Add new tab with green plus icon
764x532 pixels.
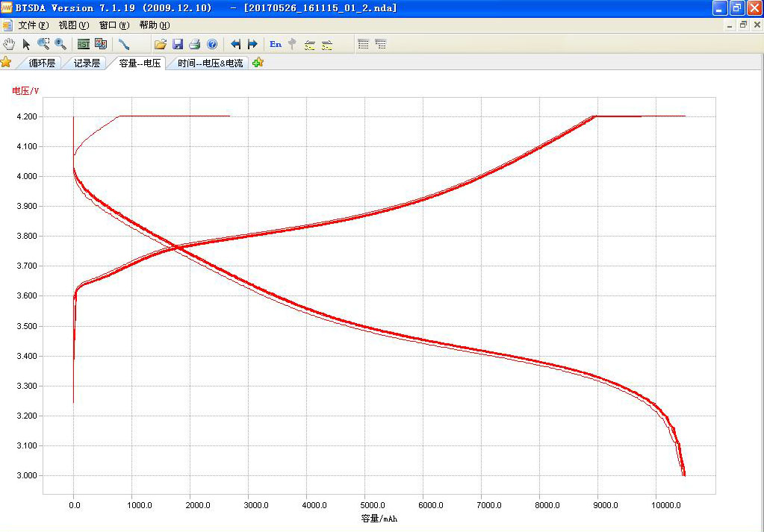coord(258,63)
